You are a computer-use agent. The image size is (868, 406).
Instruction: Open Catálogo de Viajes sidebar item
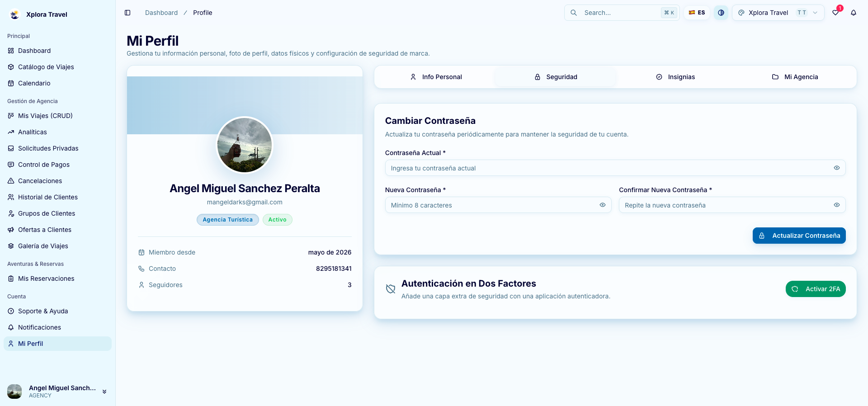[x=57, y=67]
